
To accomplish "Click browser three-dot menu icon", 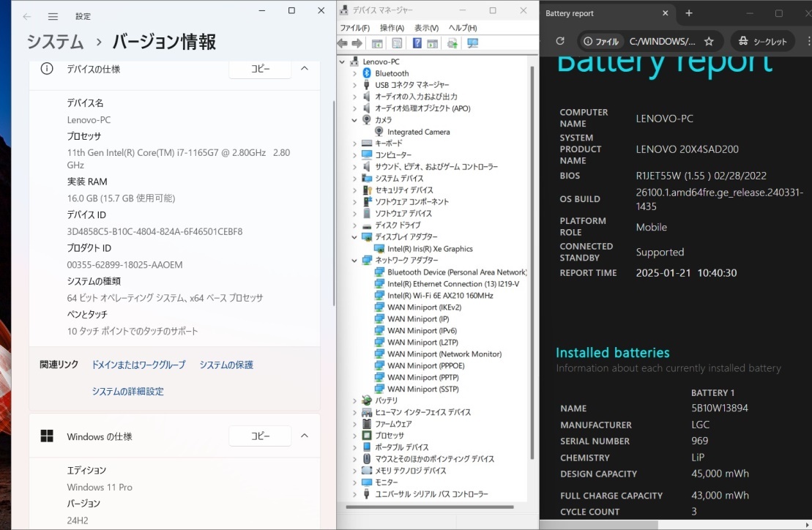I will click(808, 41).
